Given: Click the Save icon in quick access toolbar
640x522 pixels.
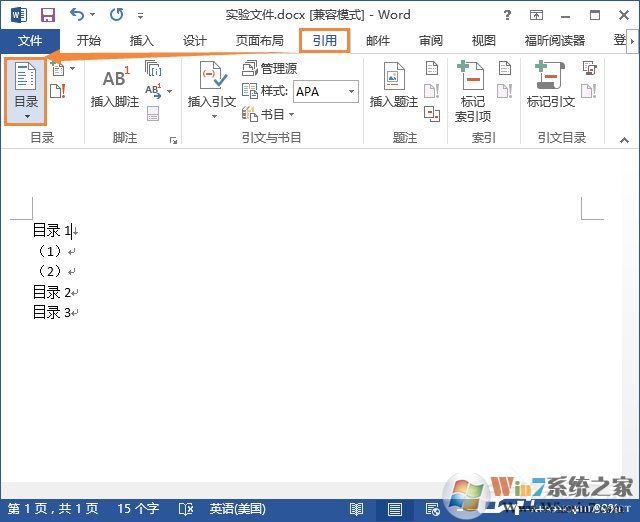Looking at the screenshot, I should click(x=47, y=15).
